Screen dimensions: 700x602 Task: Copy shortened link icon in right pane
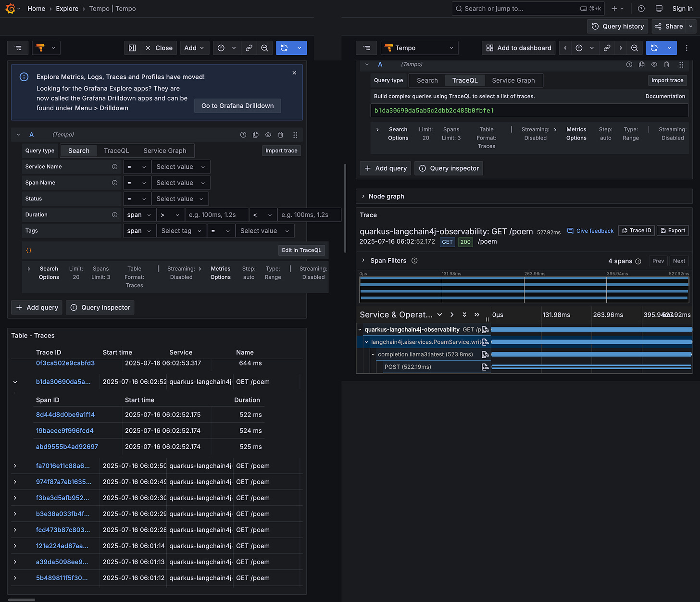point(607,48)
